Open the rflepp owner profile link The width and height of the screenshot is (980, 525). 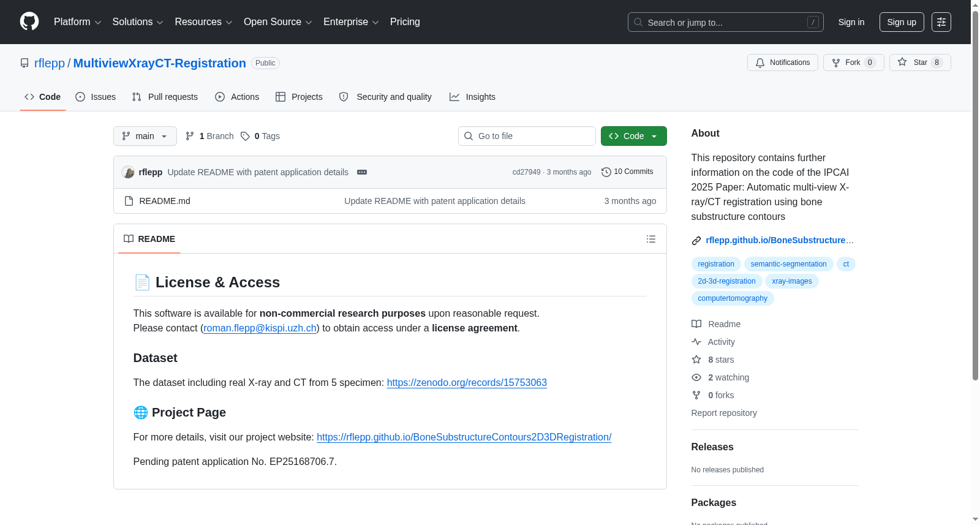pos(50,63)
